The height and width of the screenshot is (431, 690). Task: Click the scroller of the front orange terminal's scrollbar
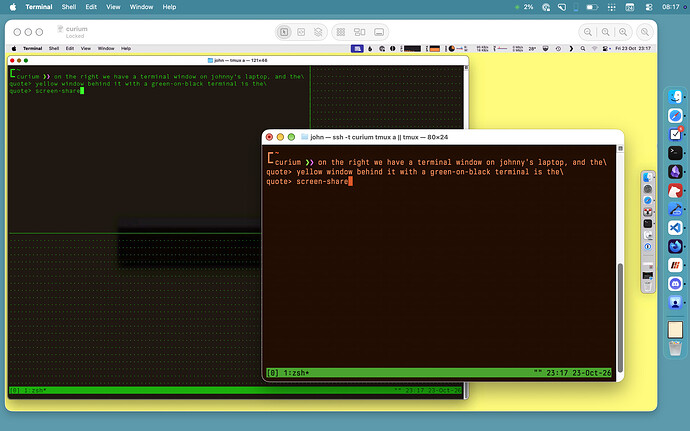coord(620,318)
